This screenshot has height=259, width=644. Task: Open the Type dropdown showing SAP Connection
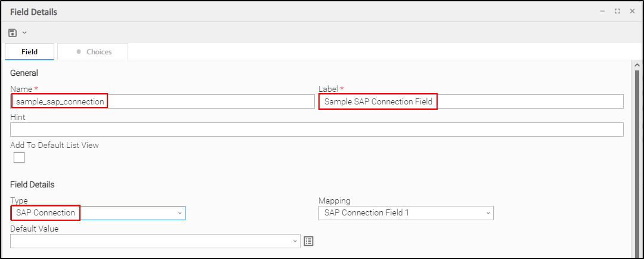click(x=98, y=213)
